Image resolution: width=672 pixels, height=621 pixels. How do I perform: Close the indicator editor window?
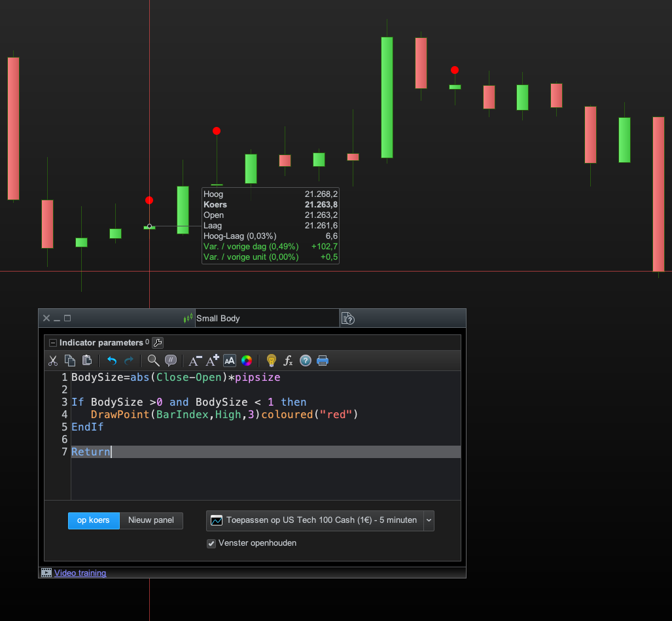click(46, 318)
